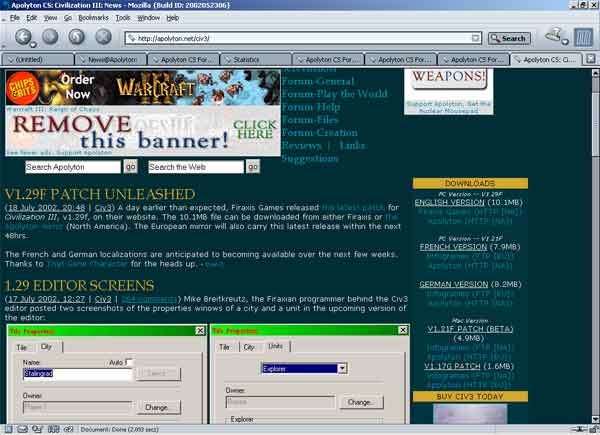This screenshot has width=600, height=435.
Task: Click the Back navigation button
Action: click(24, 38)
